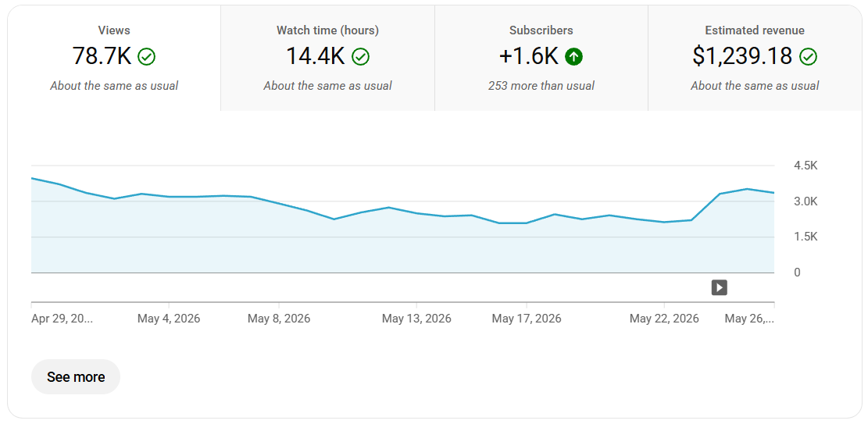Select the Views tab
The height and width of the screenshot is (424, 868).
[x=114, y=58]
